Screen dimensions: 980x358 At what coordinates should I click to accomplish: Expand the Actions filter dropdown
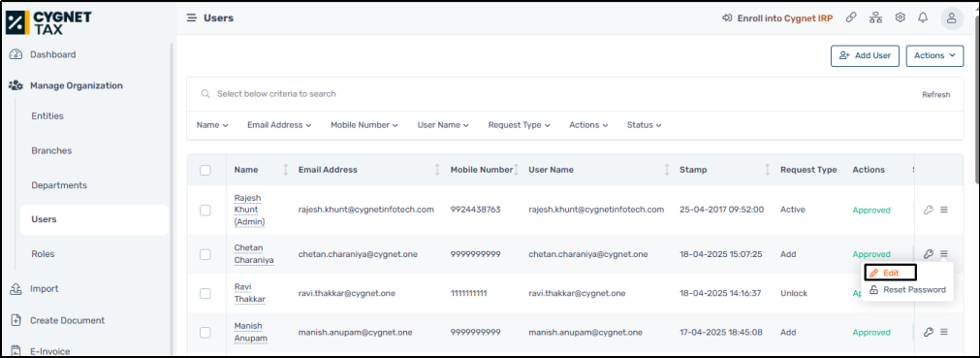tap(588, 125)
